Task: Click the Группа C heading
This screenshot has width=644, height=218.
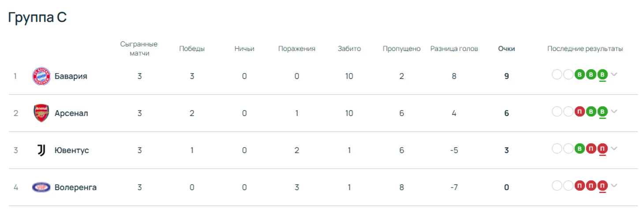Action: (x=37, y=17)
